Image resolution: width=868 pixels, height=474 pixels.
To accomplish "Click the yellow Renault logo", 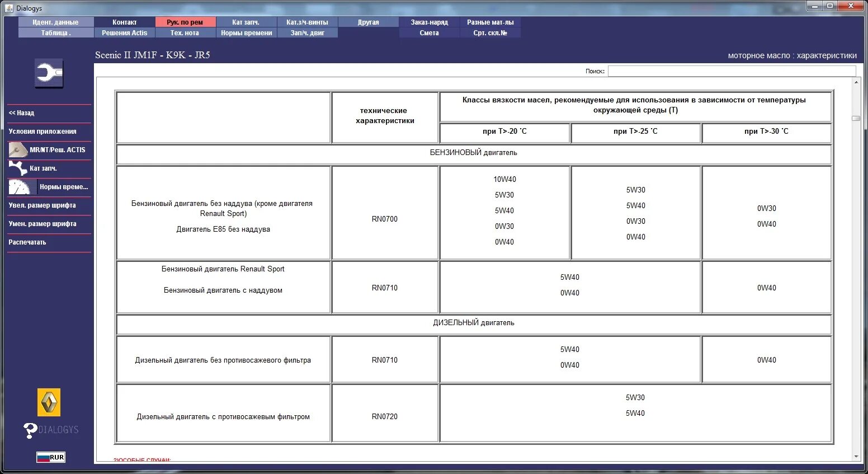I will tap(49, 402).
